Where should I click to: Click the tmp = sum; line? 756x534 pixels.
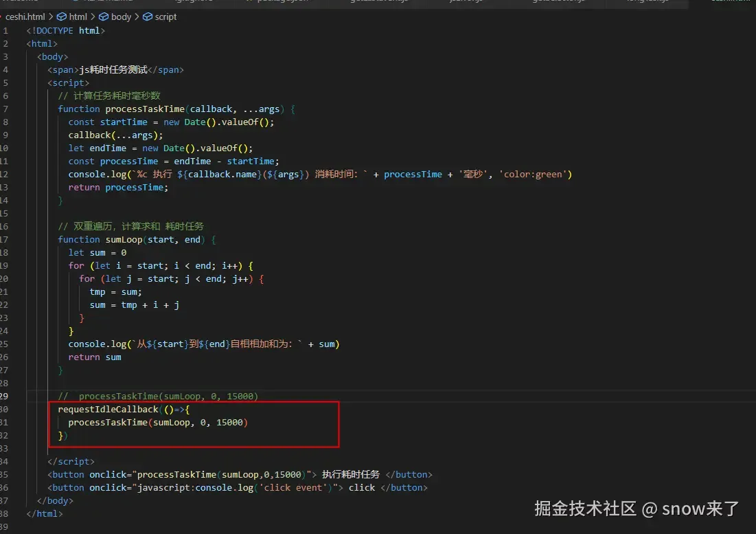click(116, 292)
